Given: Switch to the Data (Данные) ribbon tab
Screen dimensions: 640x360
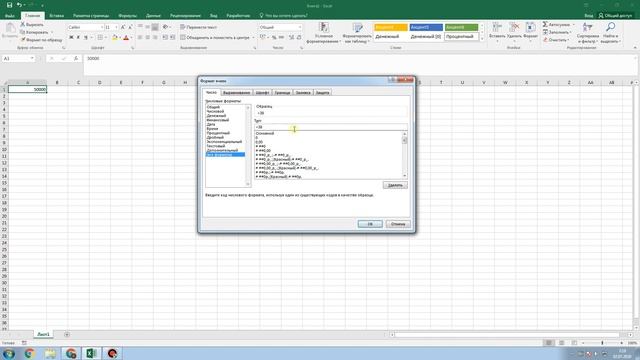Looking at the screenshot, I should 153,16.
